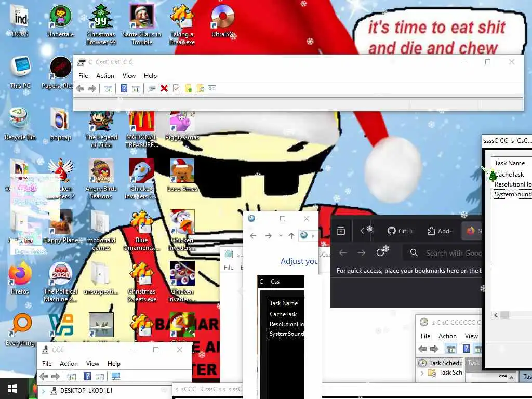
Task: Launch the Angry Birds Seasons icon
Action: [101, 179]
